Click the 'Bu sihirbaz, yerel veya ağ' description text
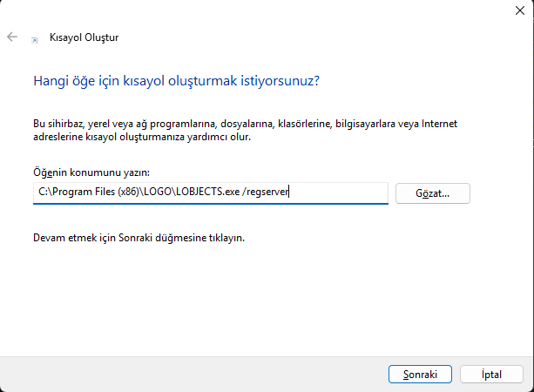This screenshot has width=534, height=392. click(x=105, y=125)
